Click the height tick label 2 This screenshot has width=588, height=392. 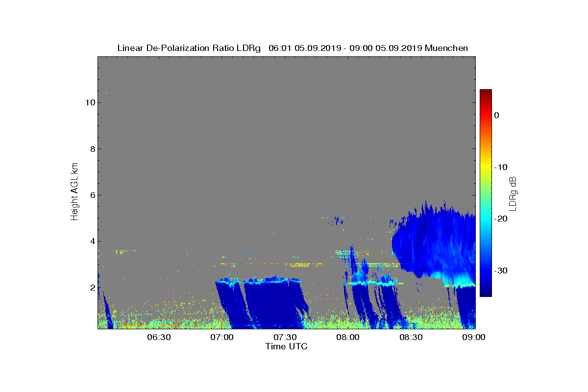click(92, 287)
